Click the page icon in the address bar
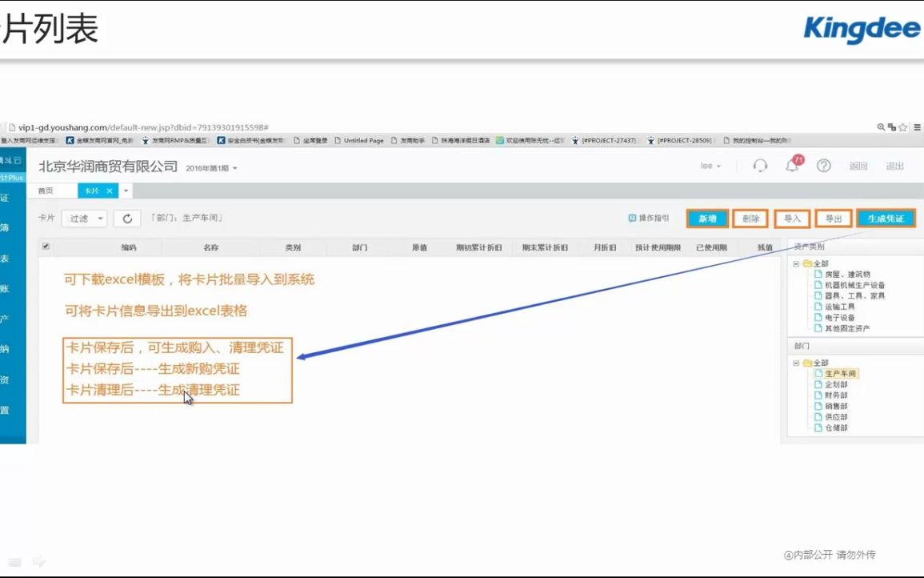 coord(10,126)
